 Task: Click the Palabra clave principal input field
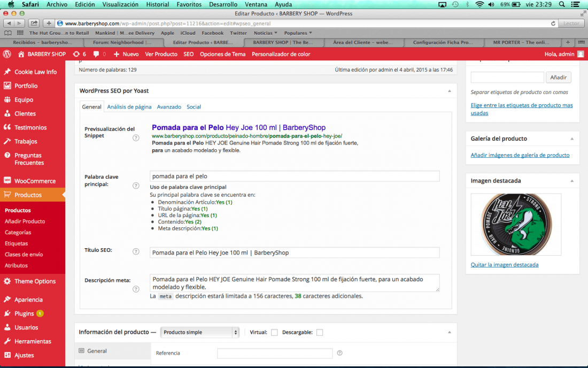coord(295,176)
